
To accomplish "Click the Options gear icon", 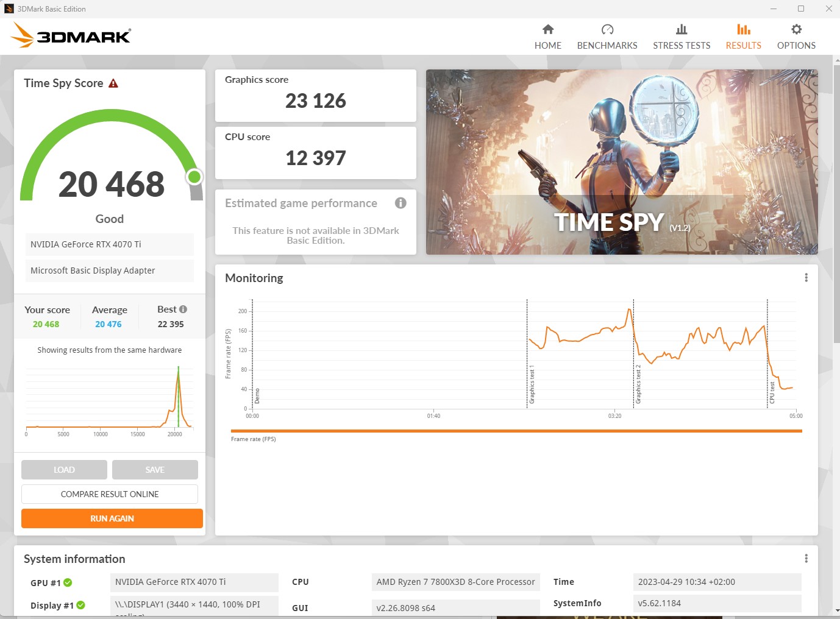I will [x=796, y=29].
